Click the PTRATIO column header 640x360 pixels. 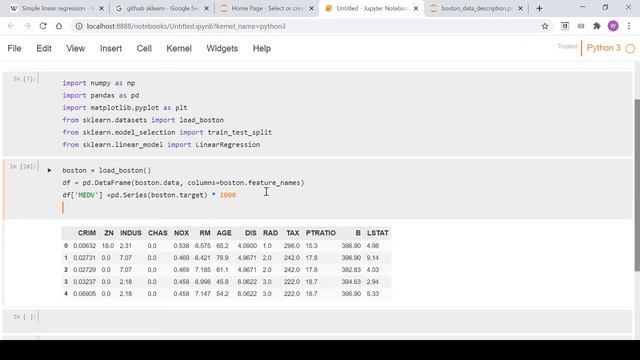(321, 233)
